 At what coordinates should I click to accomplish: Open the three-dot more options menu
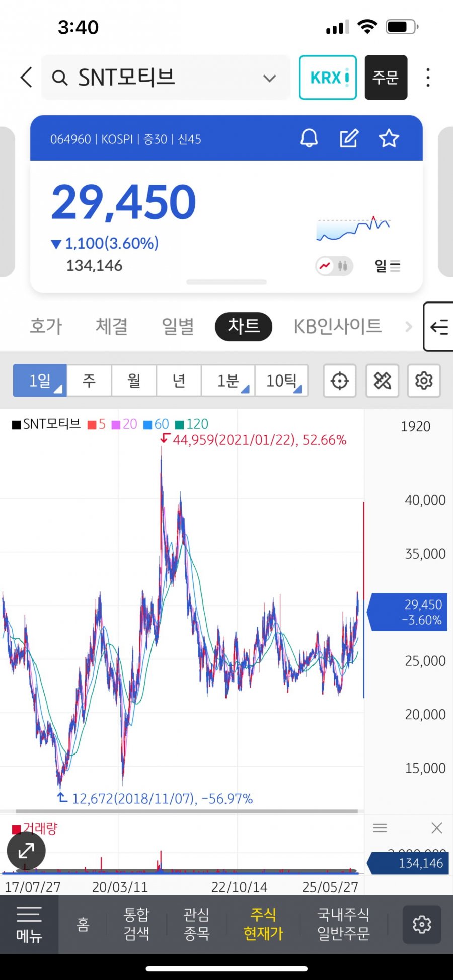(x=428, y=78)
